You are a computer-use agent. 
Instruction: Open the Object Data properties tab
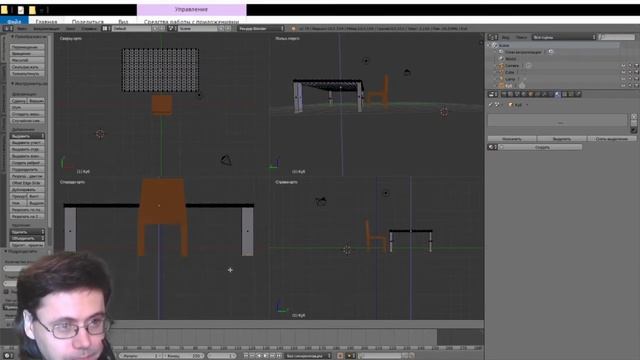point(551,94)
